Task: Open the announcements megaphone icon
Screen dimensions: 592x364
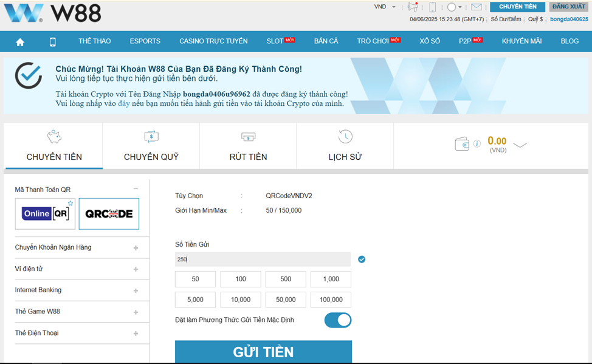Action: coord(413,7)
